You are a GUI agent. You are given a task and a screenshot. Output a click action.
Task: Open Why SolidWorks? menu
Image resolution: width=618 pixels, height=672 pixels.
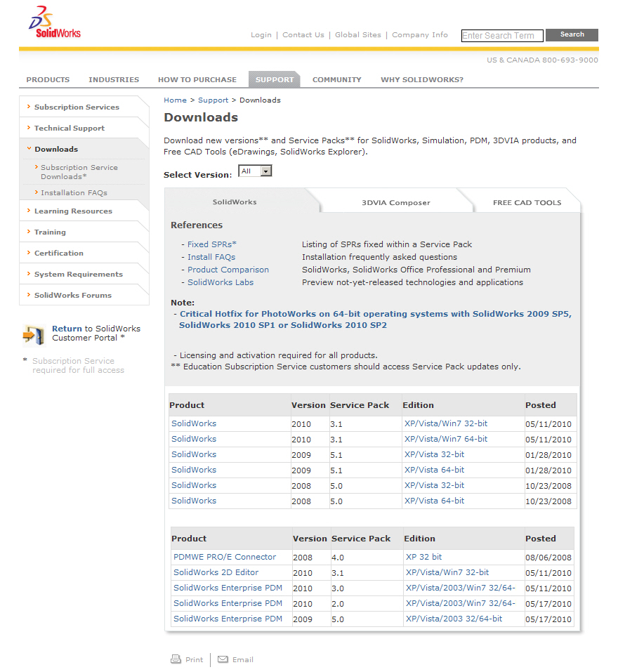[422, 80]
